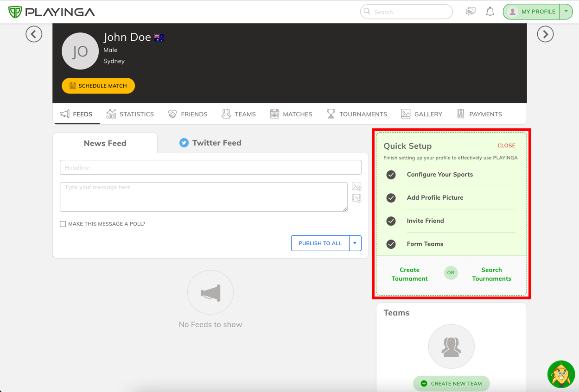Open the Payments tab
579x392 pixels.
coord(479,114)
